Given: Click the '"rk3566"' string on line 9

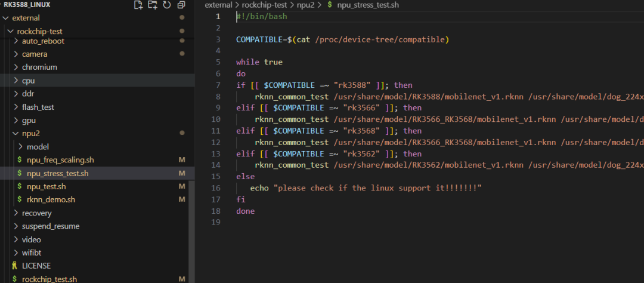Looking at the screenshot, I should click(x=362, y=108).
